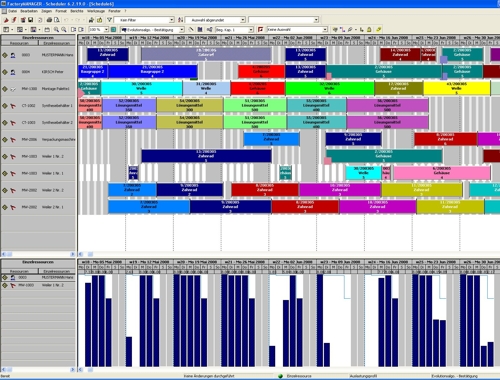Viewport: 500px width, 380px height.
Task: Open print preview from the toolbar
Action: point(56,20)
